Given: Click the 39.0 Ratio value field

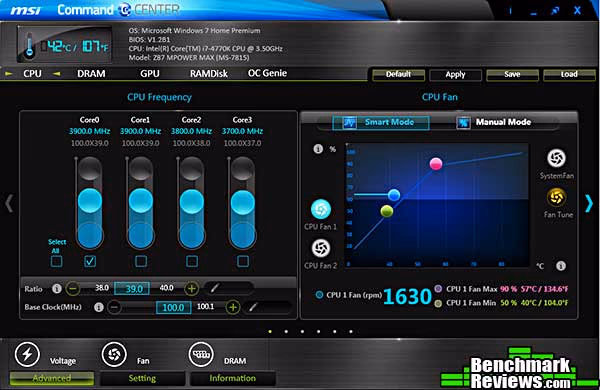Looking at the screenshot, I should tap(132, 289).
